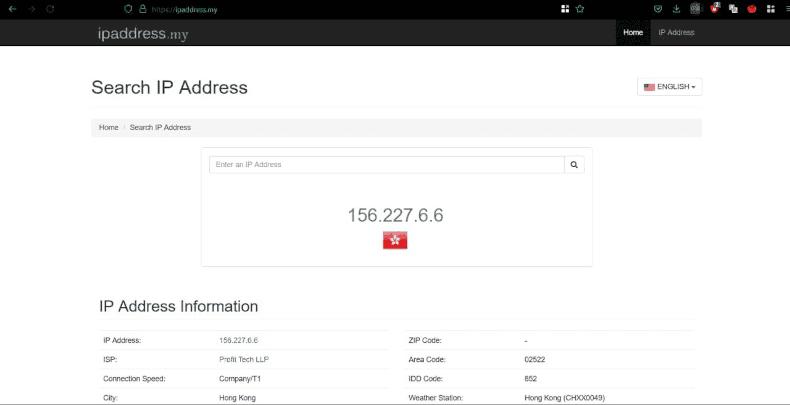790x405 pixels.
Task: Focus the Enter an IP Address field
Action: (x=386, y=165)
